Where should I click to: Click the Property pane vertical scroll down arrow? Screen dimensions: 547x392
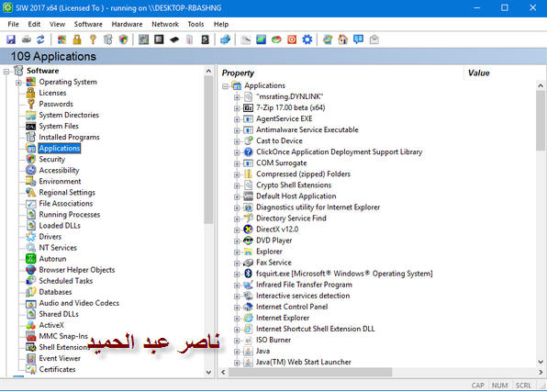[x=541, y=362]
